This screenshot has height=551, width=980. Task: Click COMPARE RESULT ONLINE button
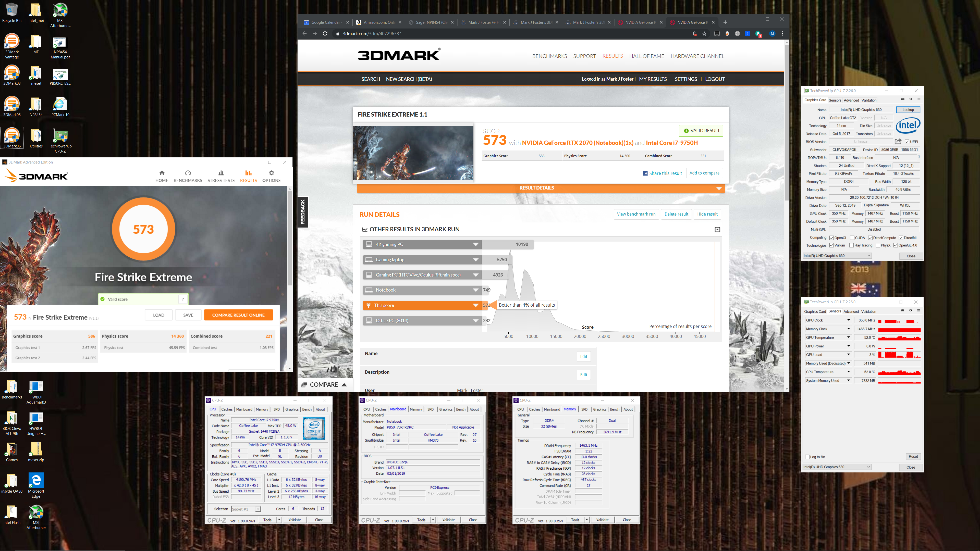(238, 315)
